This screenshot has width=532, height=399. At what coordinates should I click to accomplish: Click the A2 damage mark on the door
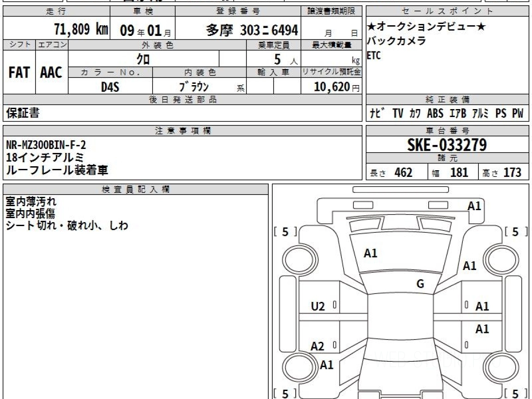[317, 347]
